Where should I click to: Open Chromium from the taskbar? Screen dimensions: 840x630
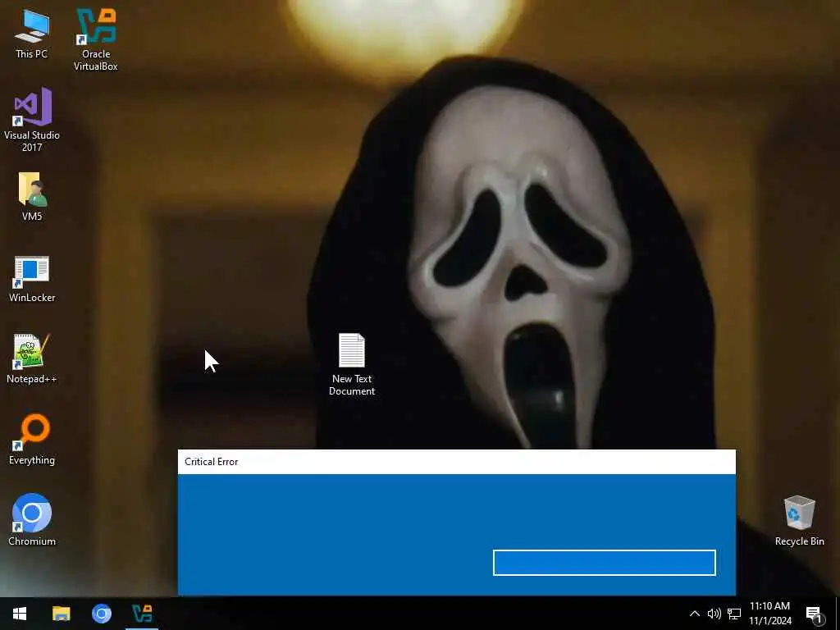(101, 614)
